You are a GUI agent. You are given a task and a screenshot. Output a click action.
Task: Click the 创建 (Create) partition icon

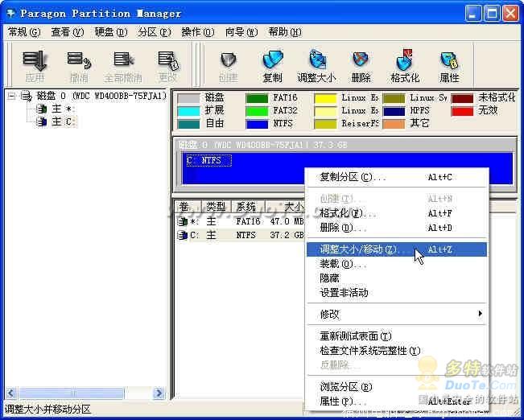click(x=229, y=60)
